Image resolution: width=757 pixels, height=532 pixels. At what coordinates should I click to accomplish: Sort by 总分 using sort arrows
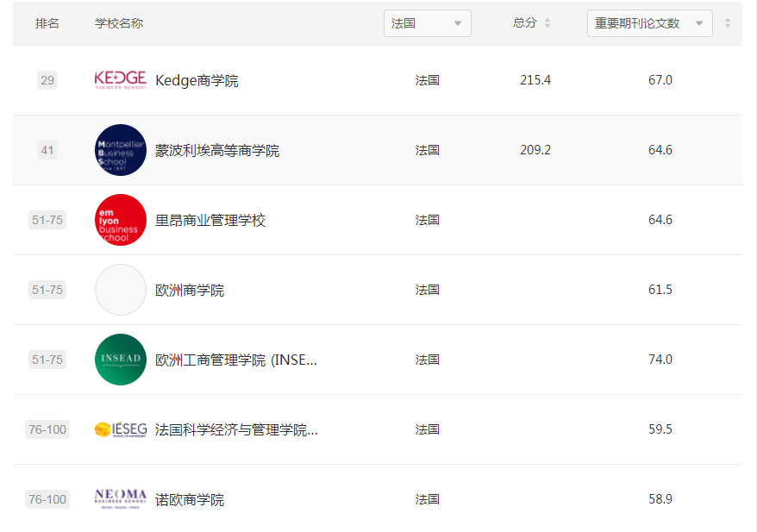click(547, 22)
